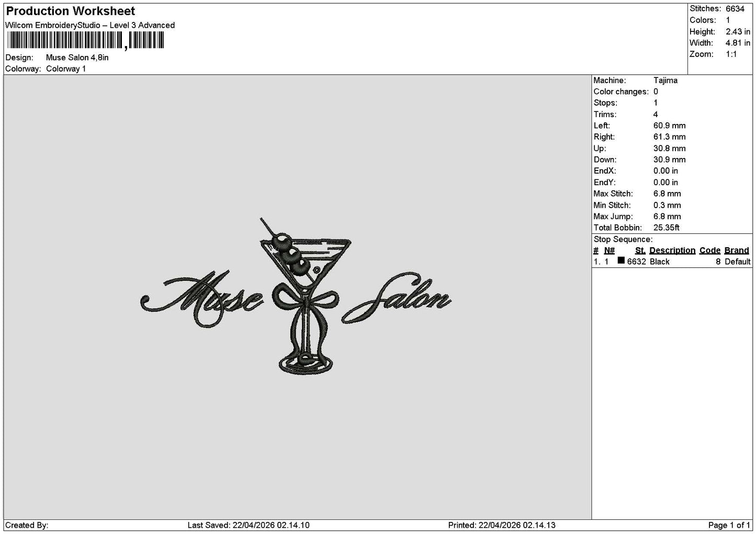Click the Black description in stop row
Image resolution: width=756 pixels, height=534 pixels.
660,262
